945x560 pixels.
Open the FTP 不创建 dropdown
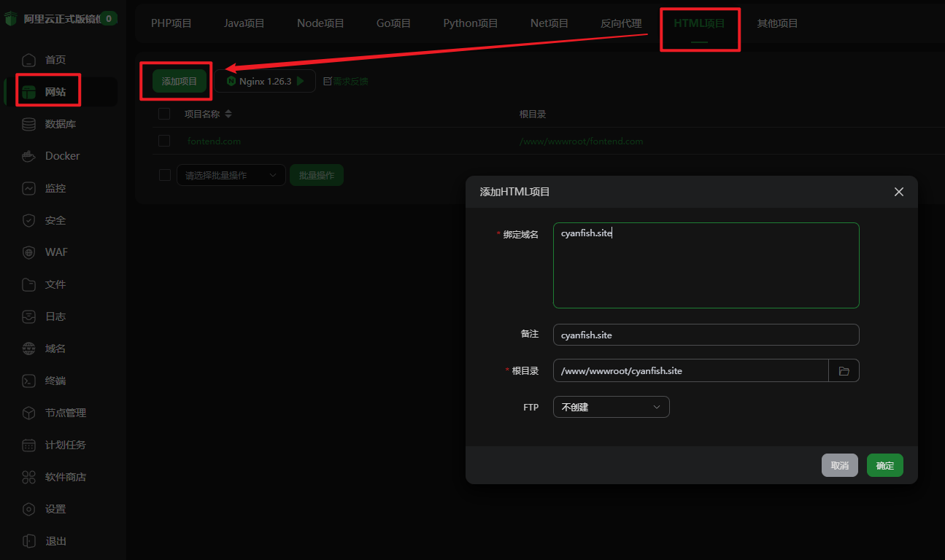611,407
